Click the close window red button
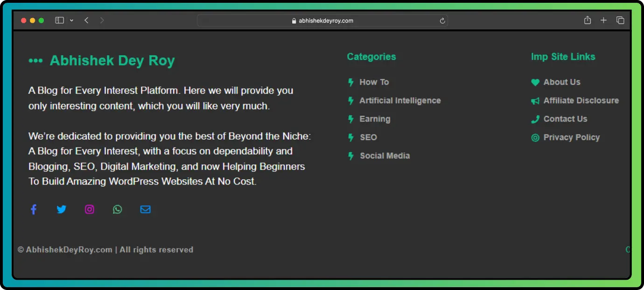Viewport: 644px width, 290px height. tap(24, 21)
